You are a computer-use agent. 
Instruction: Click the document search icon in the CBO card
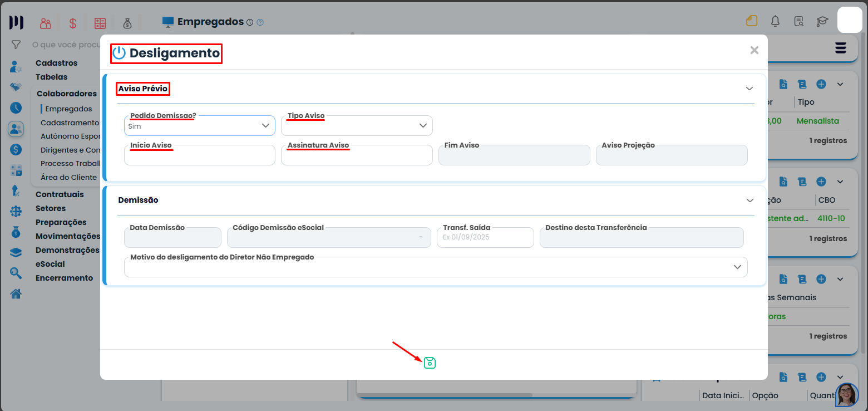click(x=783, y=182)
